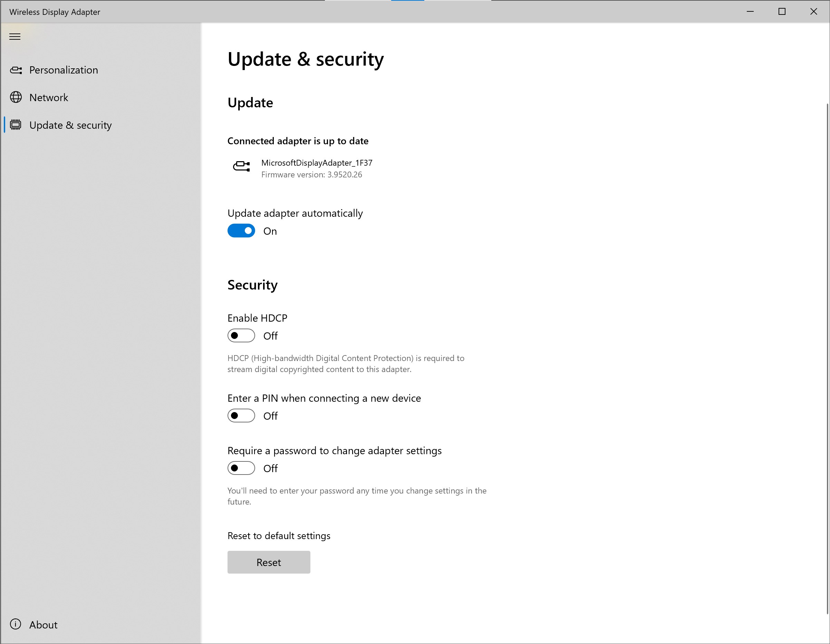830x644 pixels.
Task: Click the About section icon
Action: (17, 624)
